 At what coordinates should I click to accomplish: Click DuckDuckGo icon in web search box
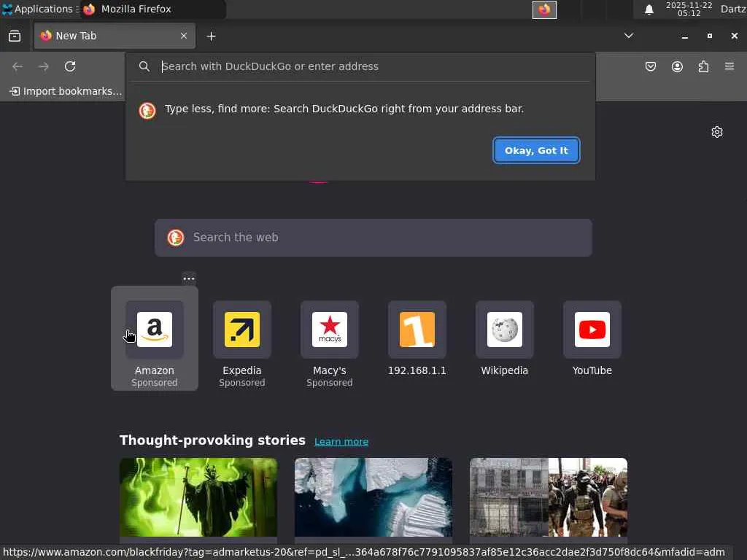(176, 238)
